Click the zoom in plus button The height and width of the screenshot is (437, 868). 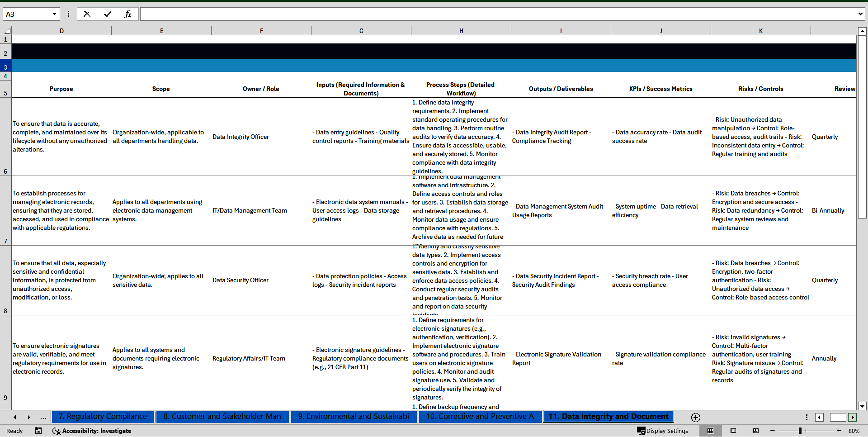pos(839,431)
